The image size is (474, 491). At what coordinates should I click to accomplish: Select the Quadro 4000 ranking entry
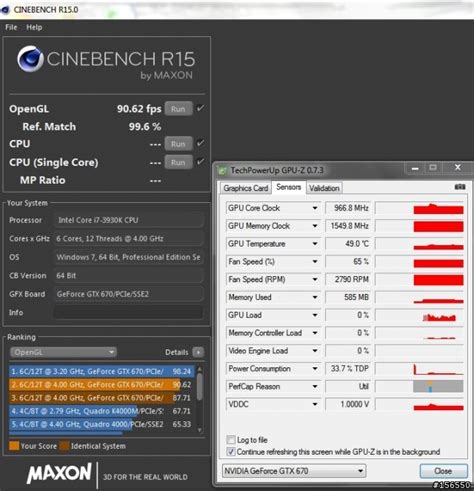coord(102,424)
